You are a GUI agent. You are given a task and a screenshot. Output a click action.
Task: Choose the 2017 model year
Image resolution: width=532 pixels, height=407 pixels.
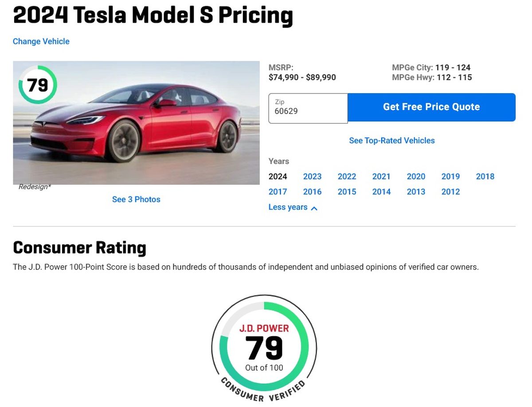(278, 192)
